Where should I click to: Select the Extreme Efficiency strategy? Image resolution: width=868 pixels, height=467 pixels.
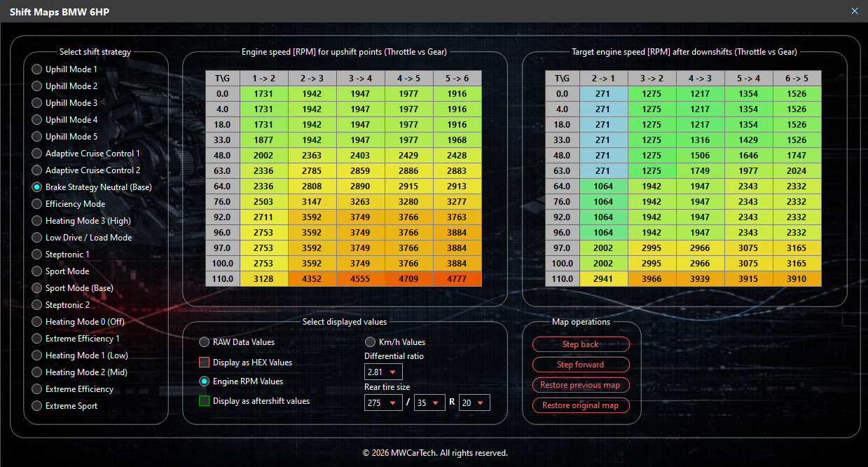point(36,388)
